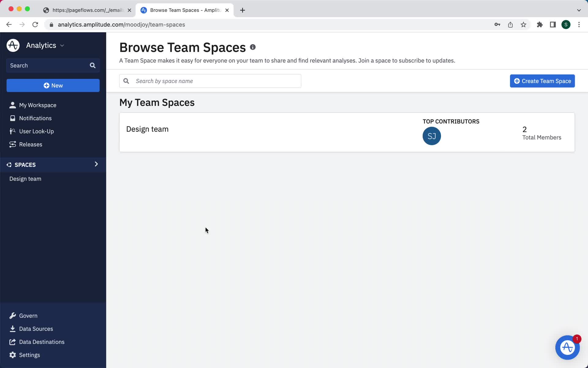The height and width of the screenshot is (368, 588).
Task: Click the Govern icon in sidebar
Action: [x=13, y=316]
